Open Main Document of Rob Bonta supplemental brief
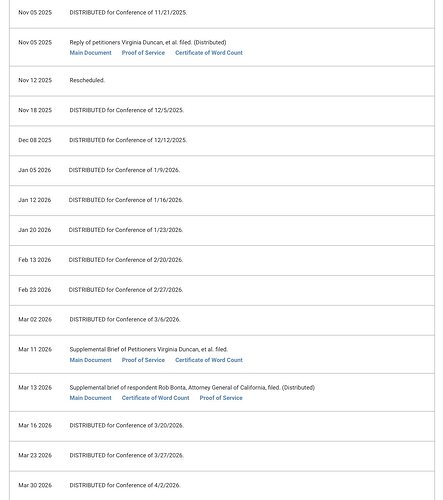The width and height of the screenshot is (443, 500). tap(90, 398)
